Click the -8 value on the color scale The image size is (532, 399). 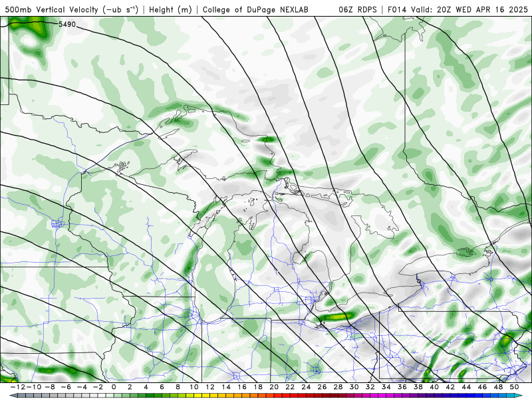pyautogui.click(x=50, y=387)
